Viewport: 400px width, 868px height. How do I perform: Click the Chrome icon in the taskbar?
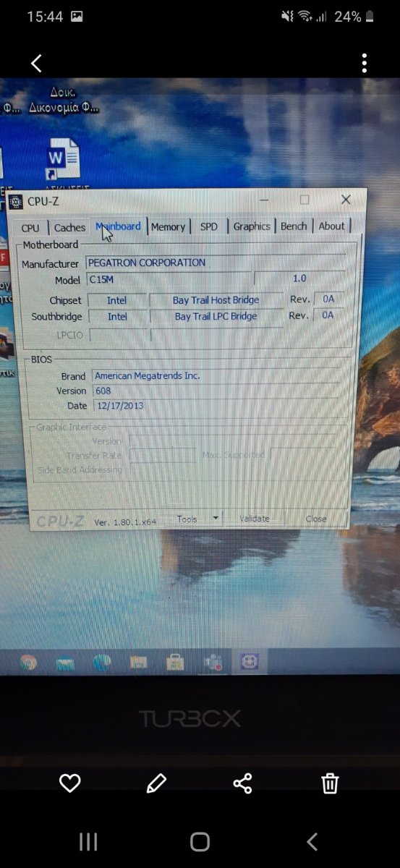(x=28, y=662)
